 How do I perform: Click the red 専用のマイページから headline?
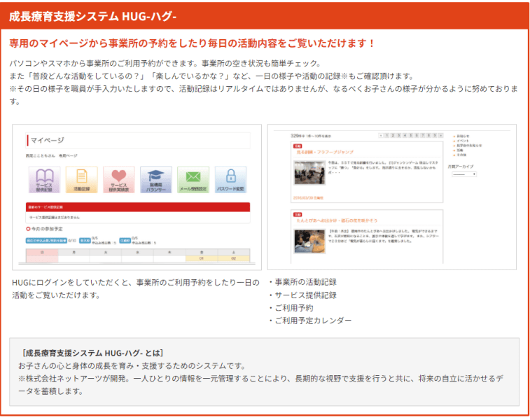coord(192,43)
